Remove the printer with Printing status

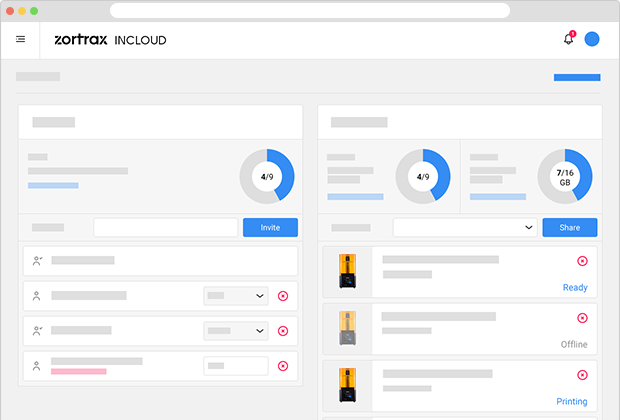point(582,375)
